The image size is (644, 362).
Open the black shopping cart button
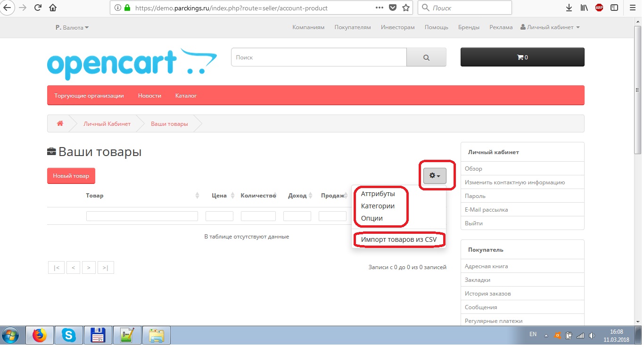(522, 58)
